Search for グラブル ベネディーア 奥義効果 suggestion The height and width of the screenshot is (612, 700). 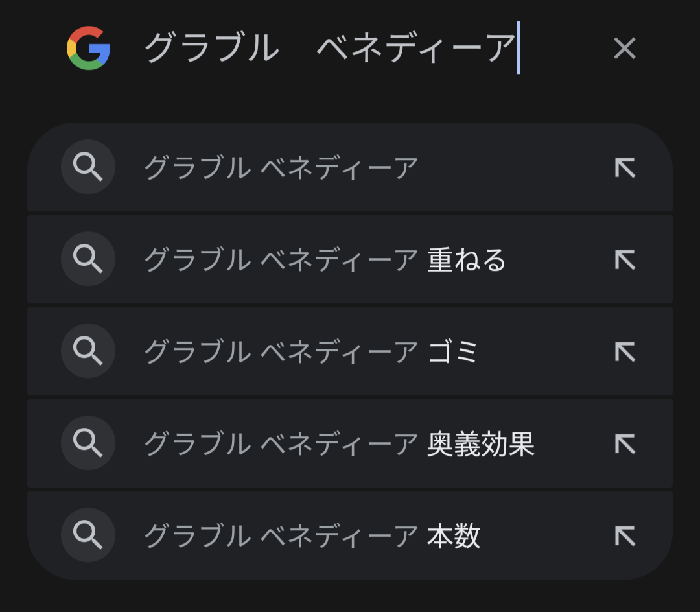click(338, 445)
